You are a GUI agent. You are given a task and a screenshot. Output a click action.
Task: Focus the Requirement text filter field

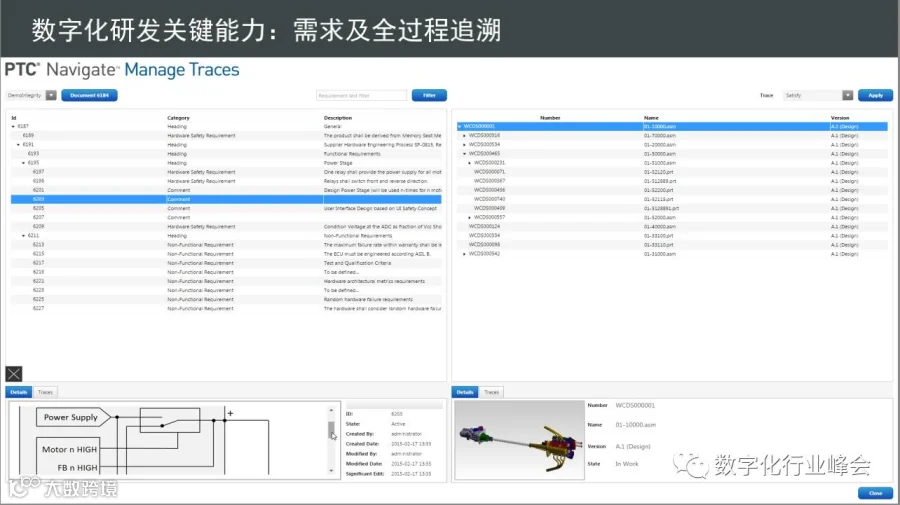(x=362, y=95)
